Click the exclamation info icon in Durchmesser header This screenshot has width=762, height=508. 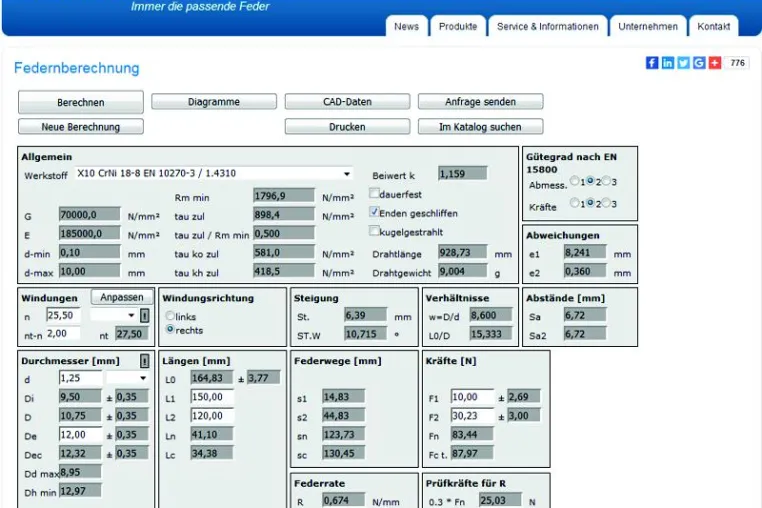[x=144, y=361]
